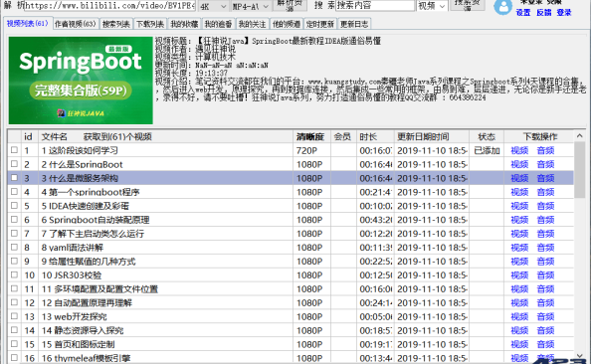Viewport: 591px width, 364px height.
Task: Click the 更新日期时间 column header
Action: point(431,136)
